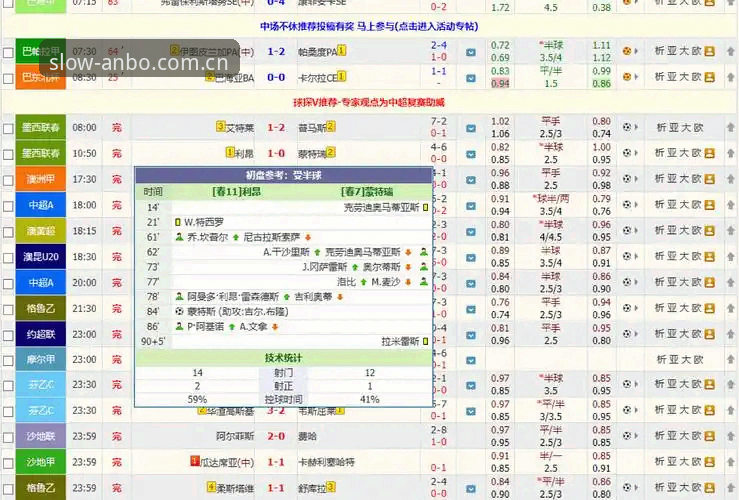Pin the 摩尔甲 23:00 match to top
This screenshot has width=739, height=500.
[731, 359]
